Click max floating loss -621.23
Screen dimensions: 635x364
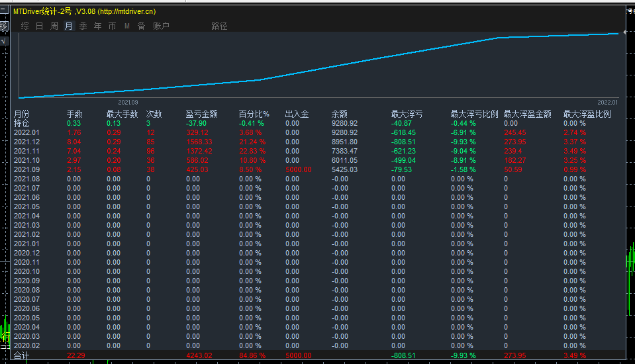(x=403, y=151)
